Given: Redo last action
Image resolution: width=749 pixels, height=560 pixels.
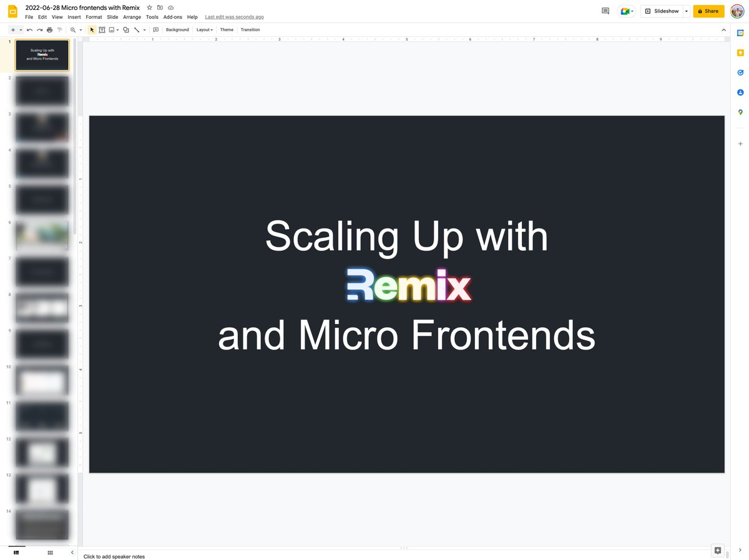Looking at the screenshot, I should [39, 30].
